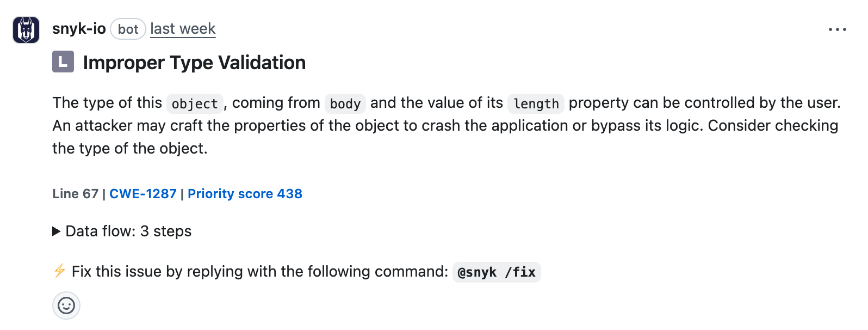
Task: Click the 'Data flow: 3 steps' summary text
Action: (x=128, y=231)
